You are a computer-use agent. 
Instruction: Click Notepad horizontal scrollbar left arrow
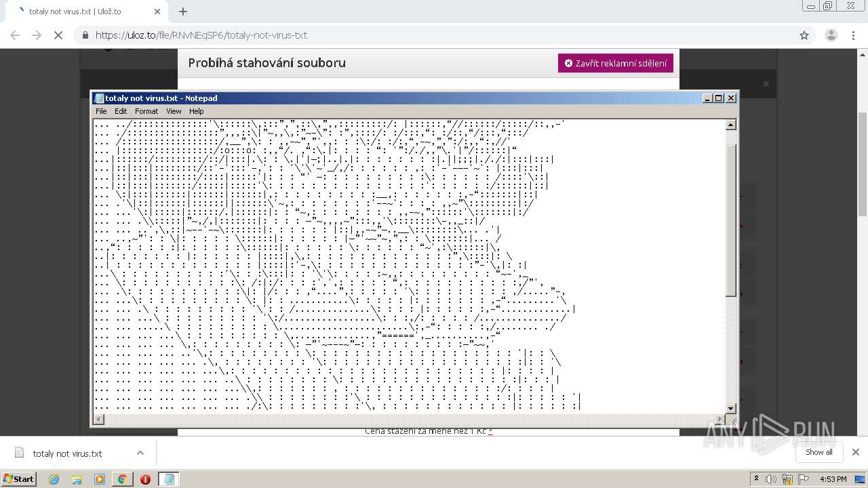(99, 420)
